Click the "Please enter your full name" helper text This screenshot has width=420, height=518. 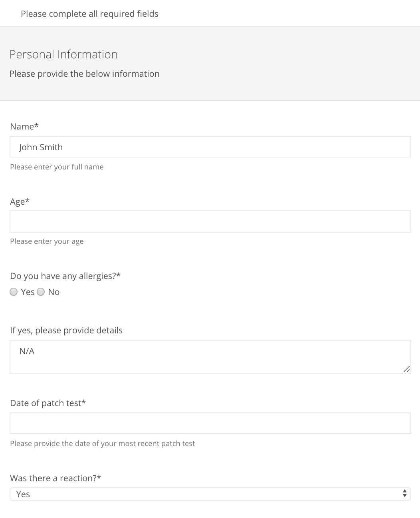click(57, 167)
